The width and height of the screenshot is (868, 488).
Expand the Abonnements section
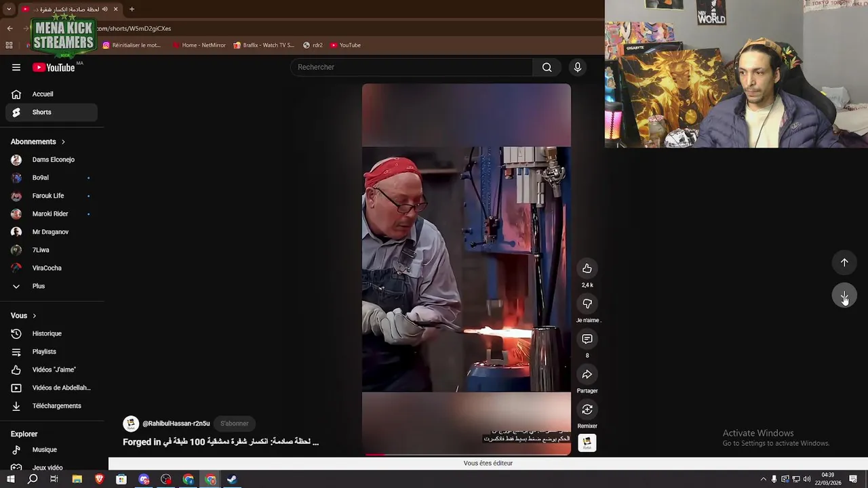(x=38, y=142)
